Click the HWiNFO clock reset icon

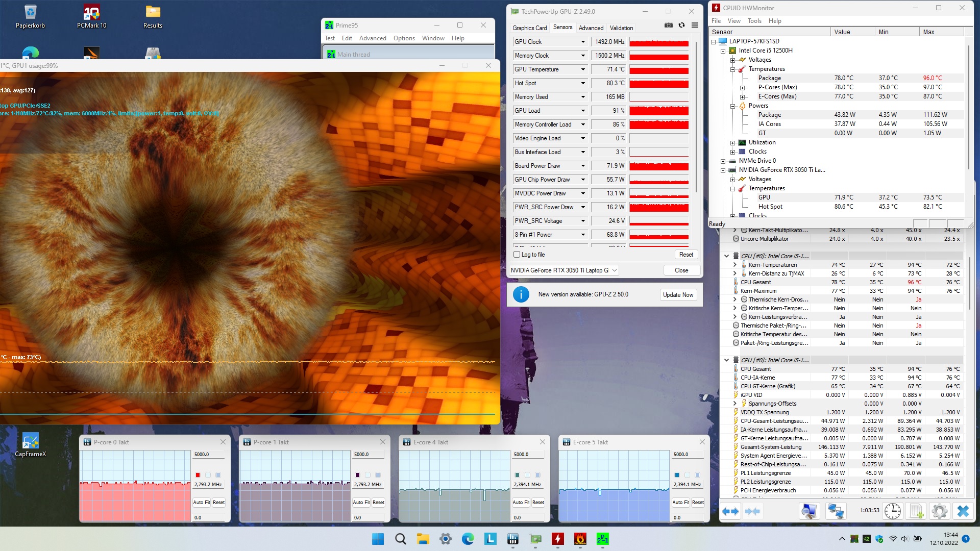click(892, 511)
